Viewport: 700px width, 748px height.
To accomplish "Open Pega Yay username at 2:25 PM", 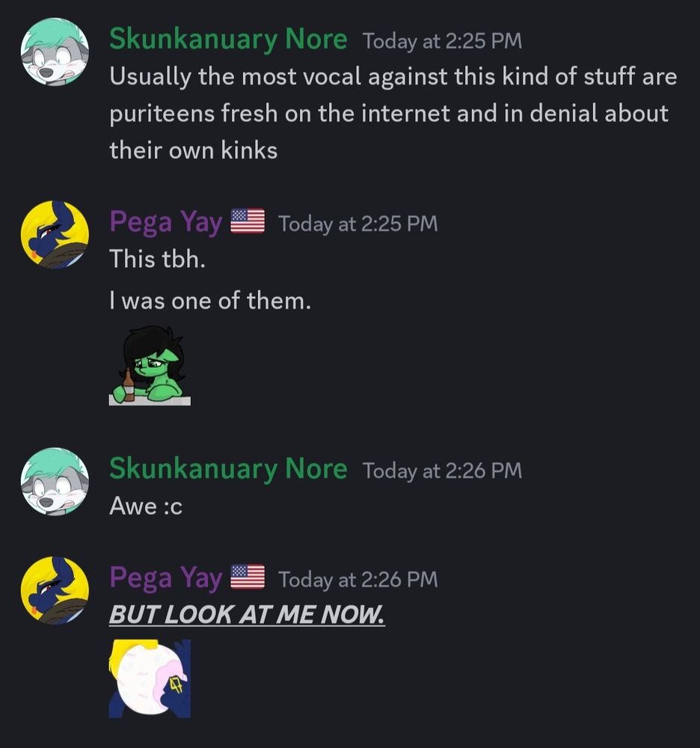I will coord(166,223).
